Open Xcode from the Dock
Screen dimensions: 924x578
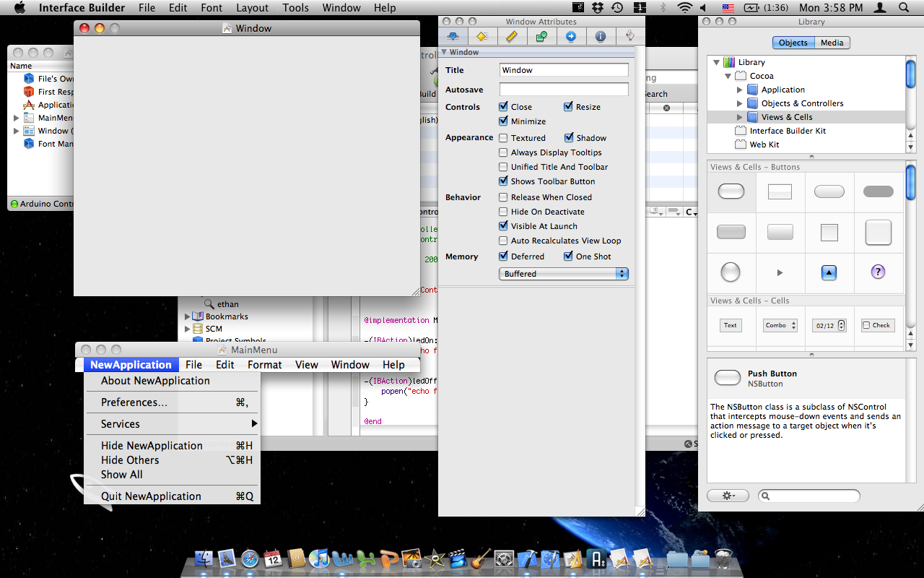coord(529,558)
